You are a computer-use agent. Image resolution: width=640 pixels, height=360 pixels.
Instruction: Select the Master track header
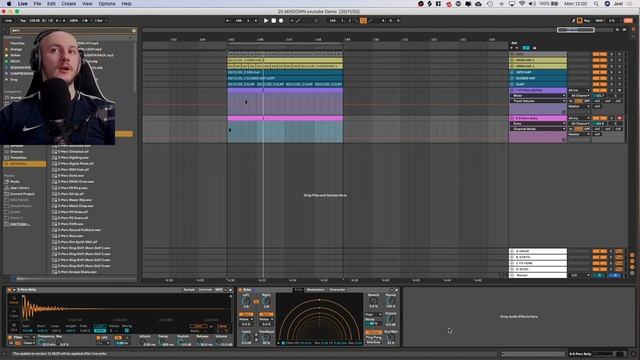point(538,276)
